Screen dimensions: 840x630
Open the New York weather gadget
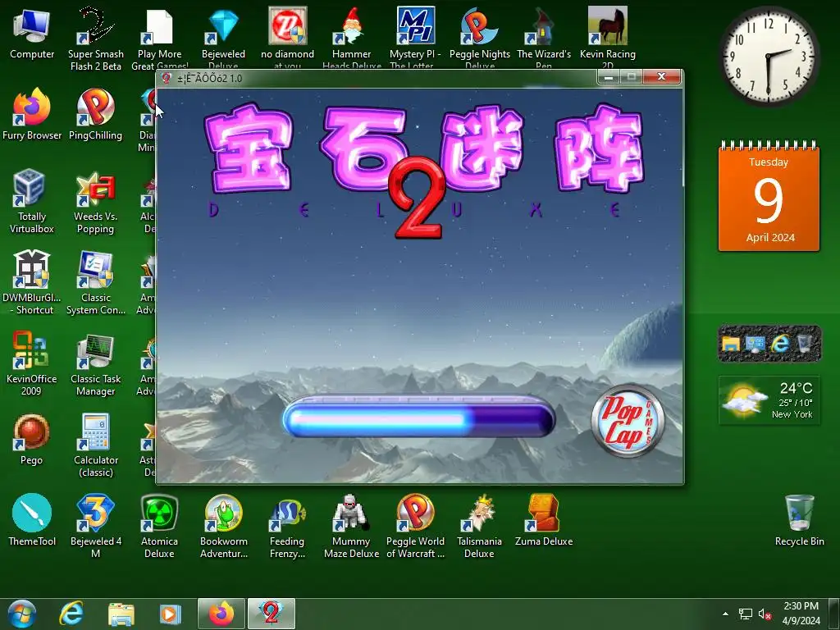pyautogui.click(x=769, y=400)
